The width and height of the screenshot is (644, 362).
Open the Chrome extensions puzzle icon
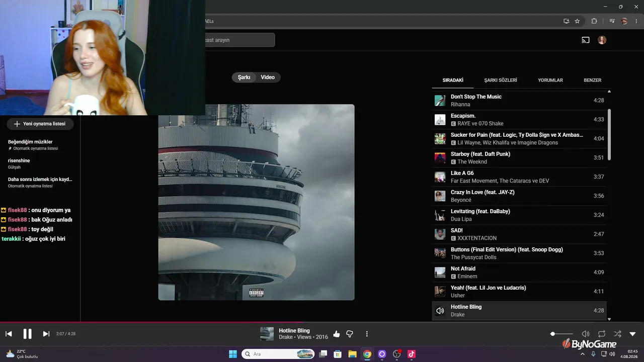pyautogui.click(x=594, y=21)
